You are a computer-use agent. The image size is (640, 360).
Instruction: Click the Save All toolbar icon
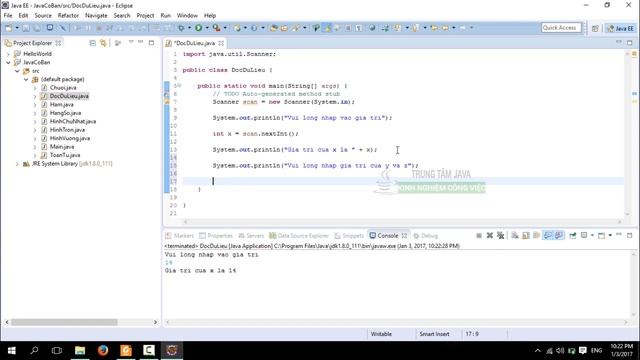coord(37,28)
